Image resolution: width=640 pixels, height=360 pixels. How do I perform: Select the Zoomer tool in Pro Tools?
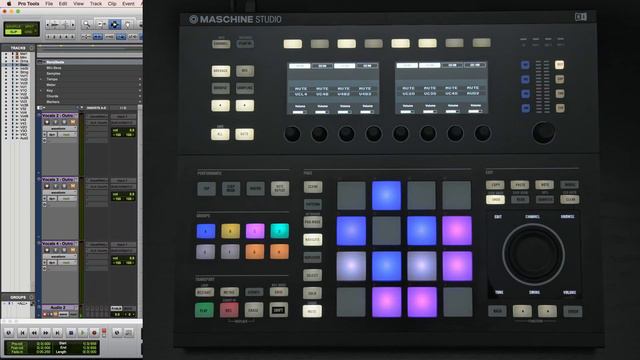pyautogui.click(x=87, y=24)
